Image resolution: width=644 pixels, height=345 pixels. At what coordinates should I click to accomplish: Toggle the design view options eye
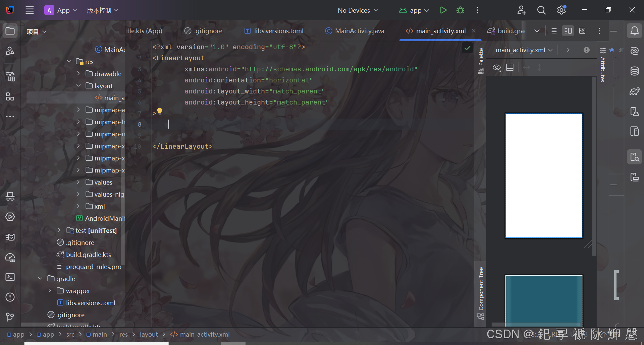coord(497,68)
